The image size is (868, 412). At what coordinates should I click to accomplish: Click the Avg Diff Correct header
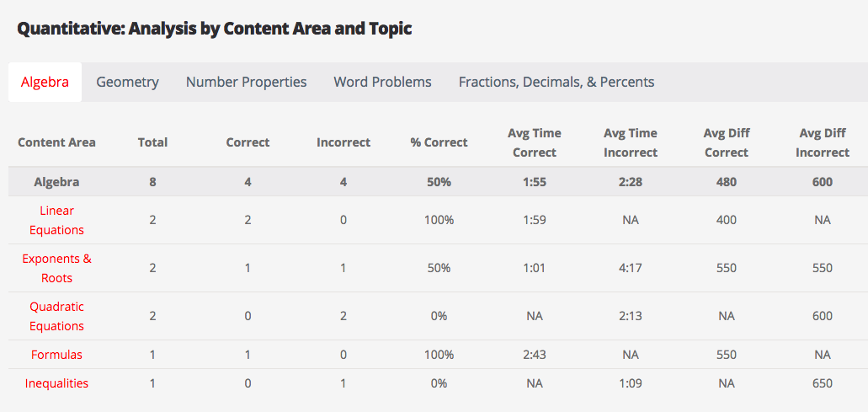click(x=726, y=142)
